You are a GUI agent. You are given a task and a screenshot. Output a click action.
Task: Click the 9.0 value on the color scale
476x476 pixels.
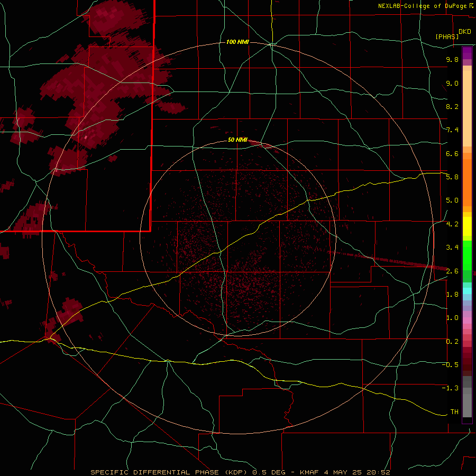click(452, 84)
